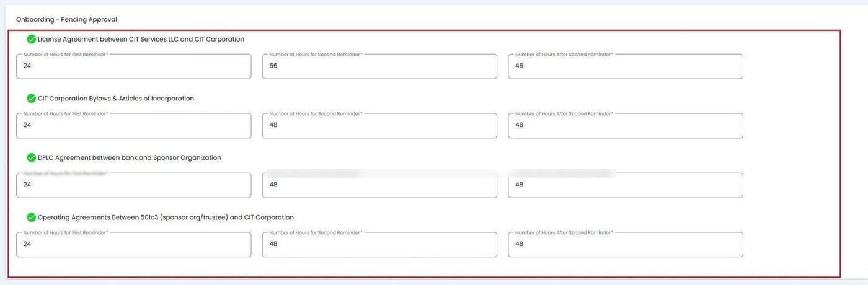This screenshot has width=868, height=285.
Task: Click the Operating Agreements second reminder hours field
Action: pyautogui.click(x=379, y=245)
